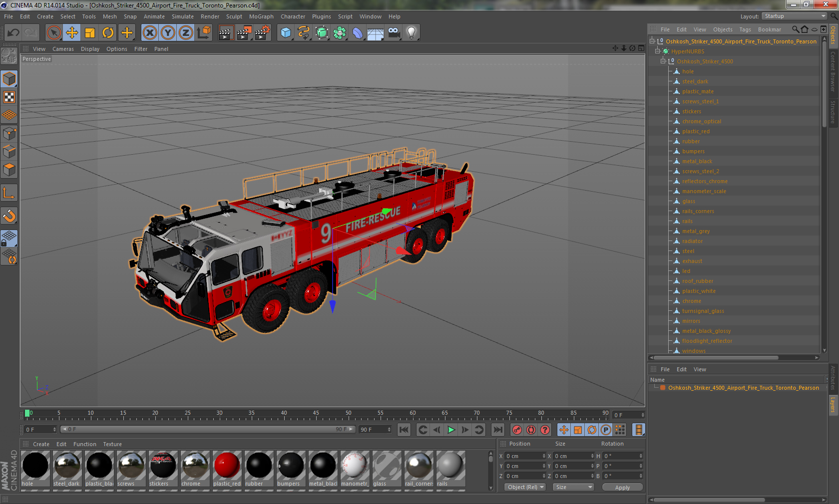This screenshot has width=839, height=504.
Task: Open the Structure side tab
Action: 833,112
